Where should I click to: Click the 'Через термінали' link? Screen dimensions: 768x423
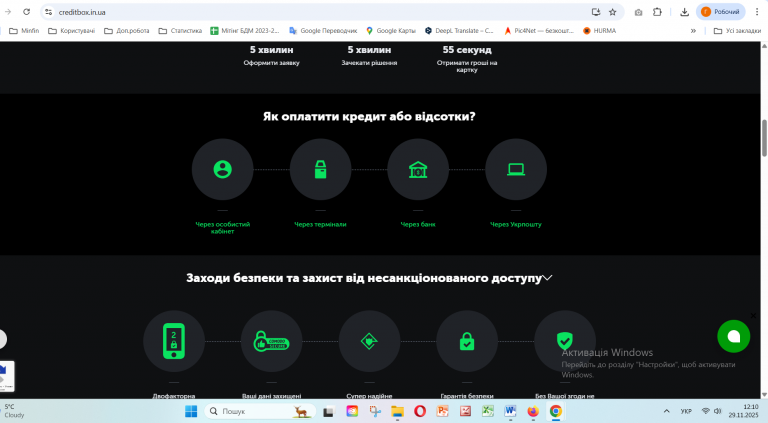tap(320, 224)
